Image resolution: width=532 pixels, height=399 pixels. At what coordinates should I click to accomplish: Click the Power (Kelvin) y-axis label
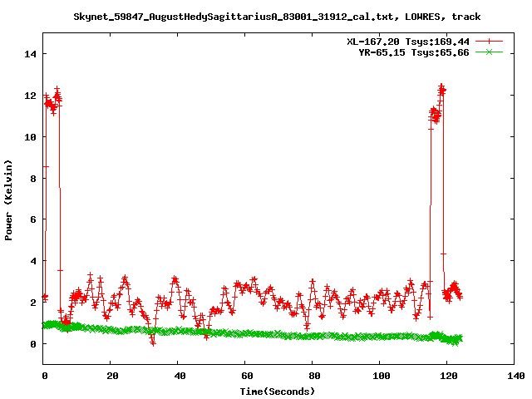8,200
